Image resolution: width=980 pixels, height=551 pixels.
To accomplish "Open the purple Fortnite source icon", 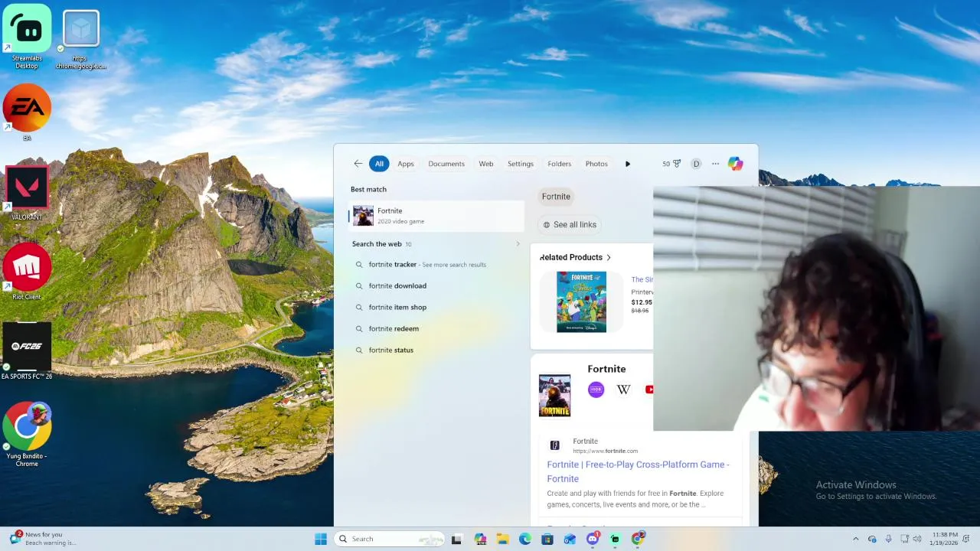I will [x=596, y=390].
